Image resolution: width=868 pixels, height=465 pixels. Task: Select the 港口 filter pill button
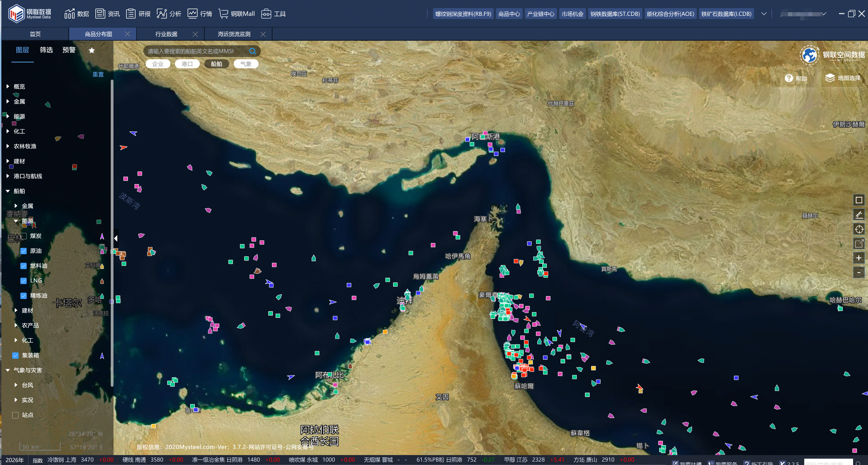point(187,64)
